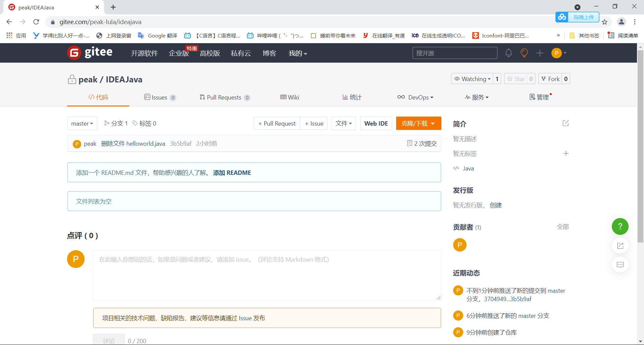Click 企业版 in the top navigation
The width and height of the screenshot is (644, 345).
(x=179, y=53)
